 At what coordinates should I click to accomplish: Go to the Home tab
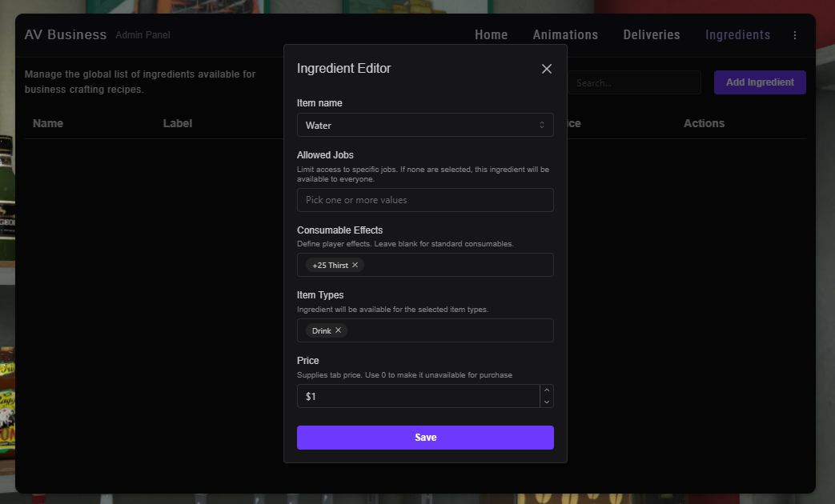coord(491,35)
